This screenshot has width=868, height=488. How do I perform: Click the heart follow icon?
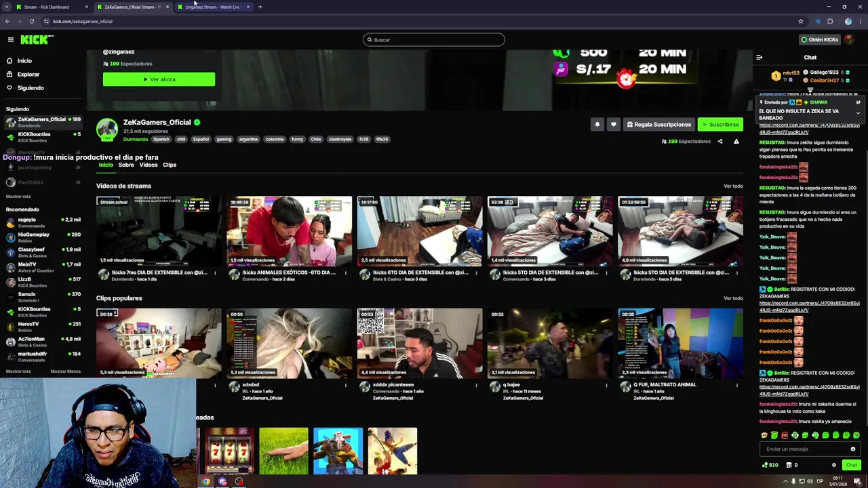click(x=613, y=125)
